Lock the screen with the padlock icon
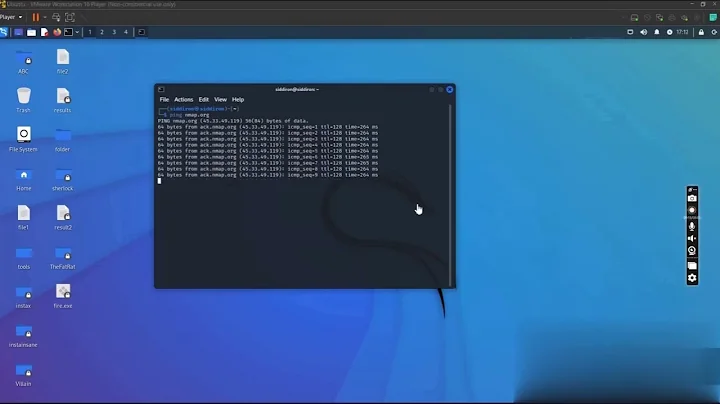 [x=701, y=32]
